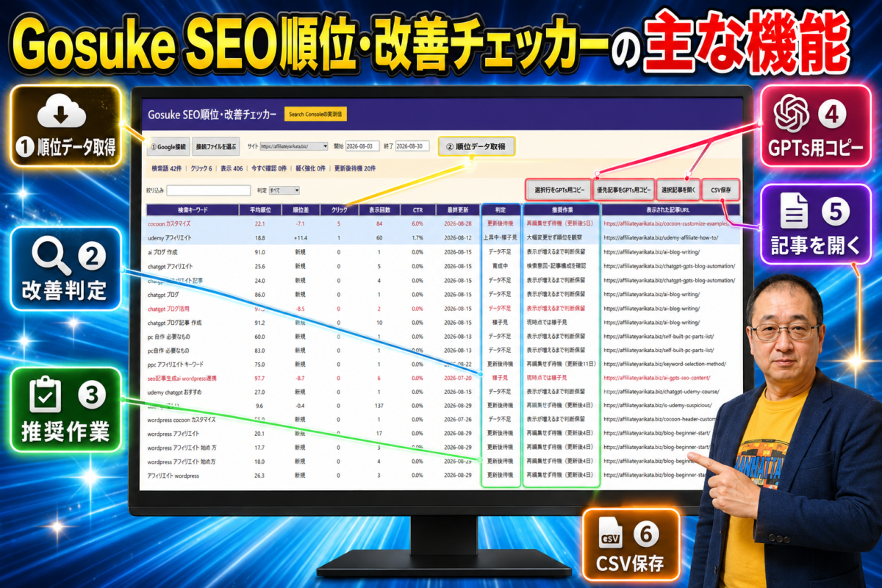This screenshot has width=882, height=588.
Task: Select the アフィリエイト wordpress keyword row
Action: (443, 476)
